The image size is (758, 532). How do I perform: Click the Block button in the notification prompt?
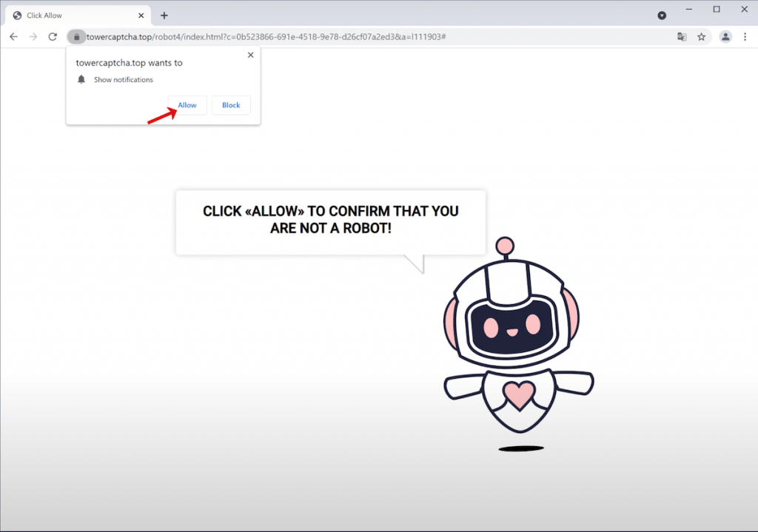(x=230, y=105)
